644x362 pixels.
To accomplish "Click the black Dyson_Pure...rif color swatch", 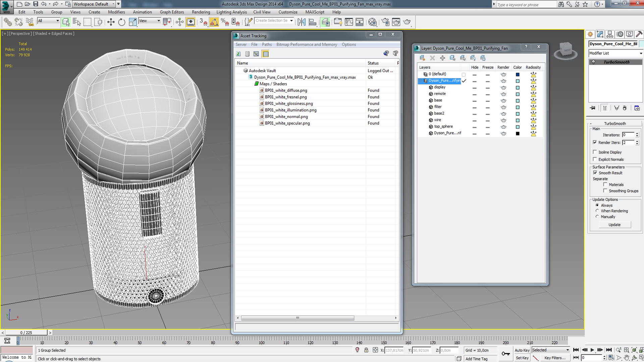I will pyautogui.click(x=518, y=133).
